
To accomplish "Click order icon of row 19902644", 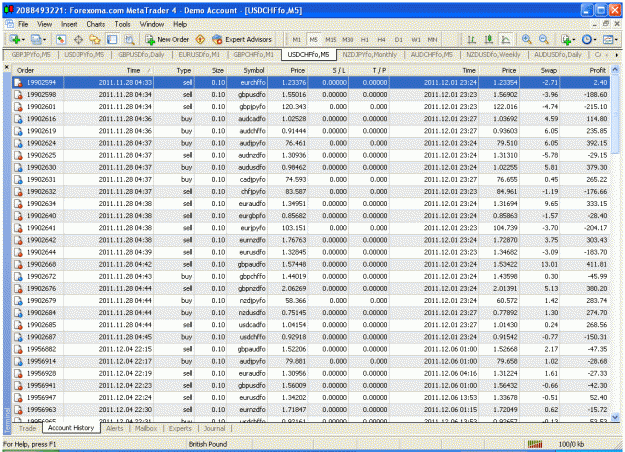I will click(18, 252).
